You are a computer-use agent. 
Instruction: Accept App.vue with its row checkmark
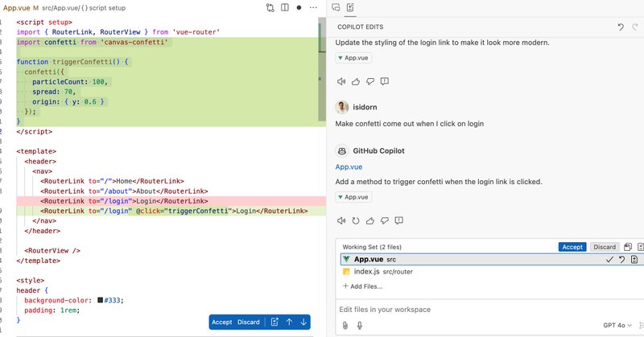[x=609, y=260]
